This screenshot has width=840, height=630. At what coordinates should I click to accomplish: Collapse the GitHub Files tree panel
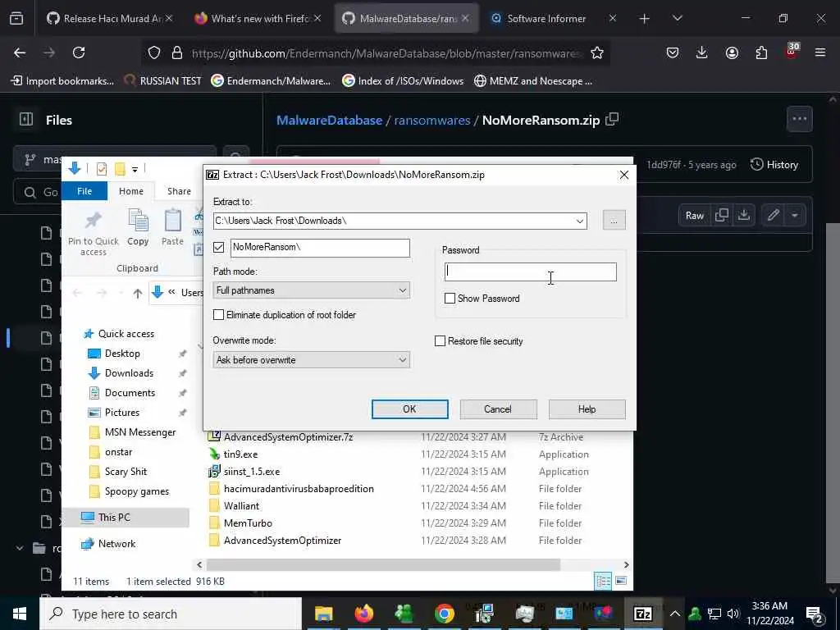click(x=25, y=120)
